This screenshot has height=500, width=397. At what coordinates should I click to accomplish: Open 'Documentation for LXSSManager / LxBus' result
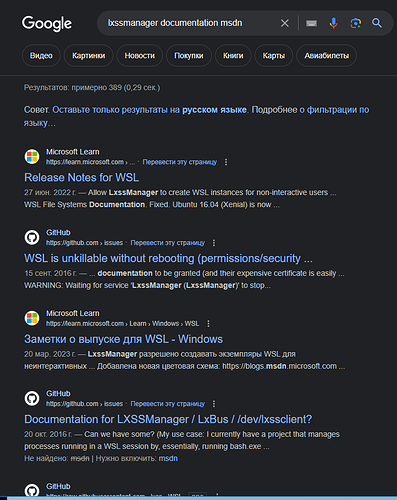(x=168, y=419)
